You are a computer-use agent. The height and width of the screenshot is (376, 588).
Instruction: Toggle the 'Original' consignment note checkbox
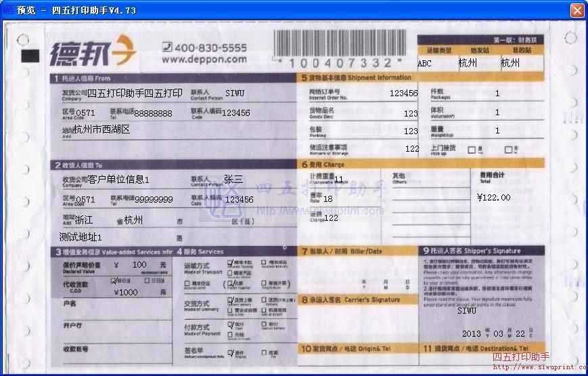(230, 353)
